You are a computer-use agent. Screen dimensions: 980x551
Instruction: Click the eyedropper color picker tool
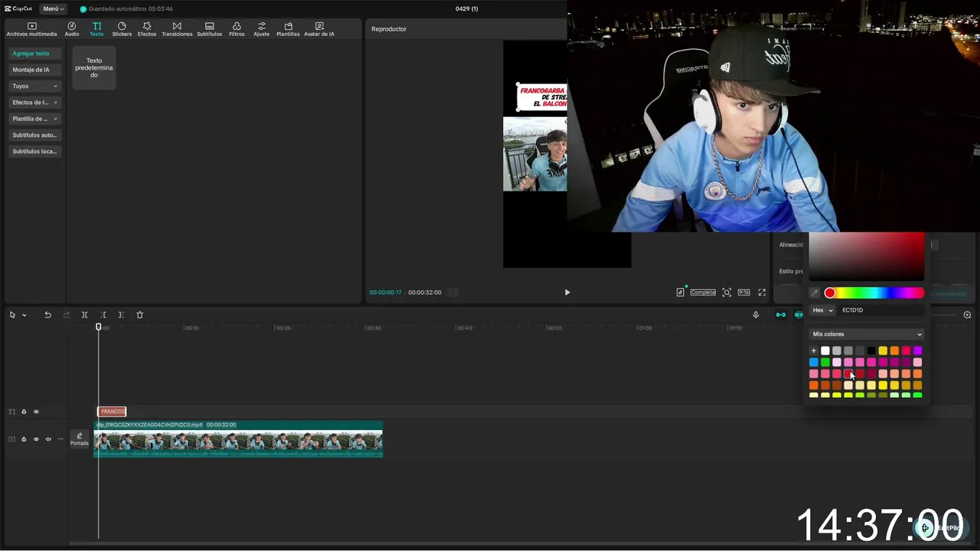coord(815,293)
